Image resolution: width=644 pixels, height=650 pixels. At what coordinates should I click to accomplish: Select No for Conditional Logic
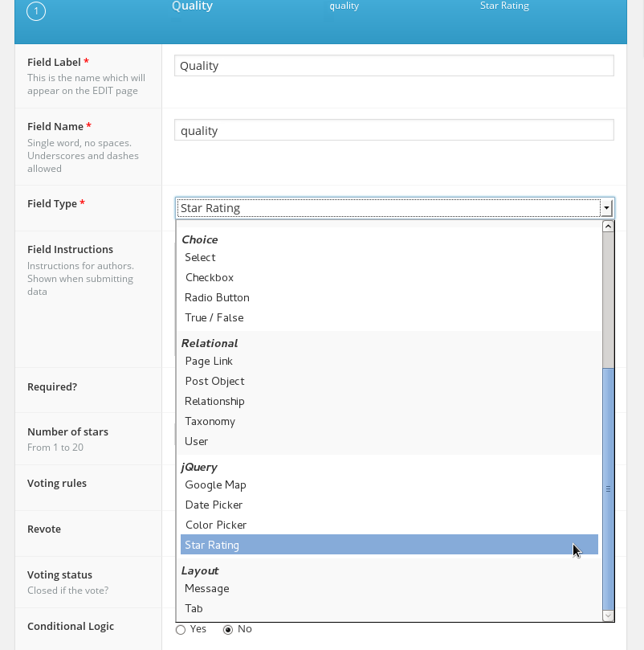(x=228, y=630)
